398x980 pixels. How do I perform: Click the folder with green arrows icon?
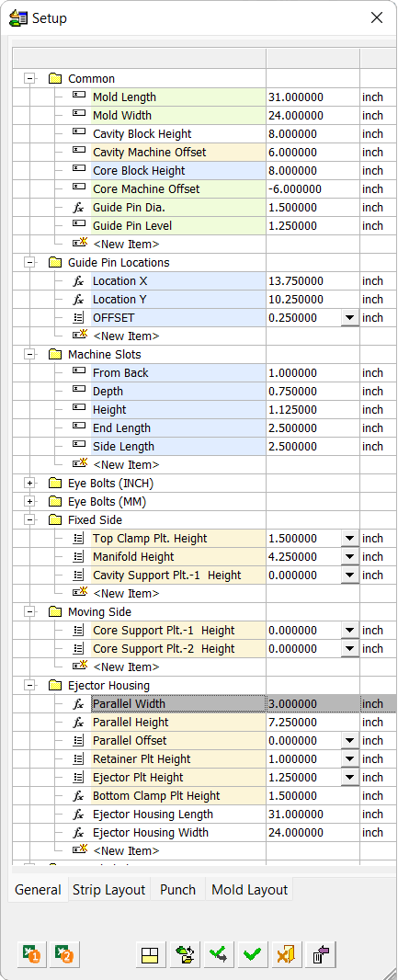point(185,954)
